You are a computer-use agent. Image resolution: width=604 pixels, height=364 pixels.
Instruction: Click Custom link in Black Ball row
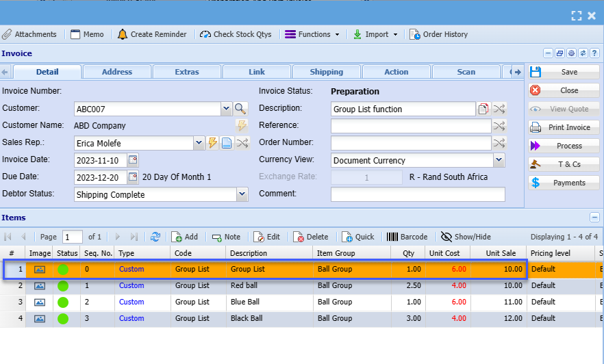tap(131, 318)
